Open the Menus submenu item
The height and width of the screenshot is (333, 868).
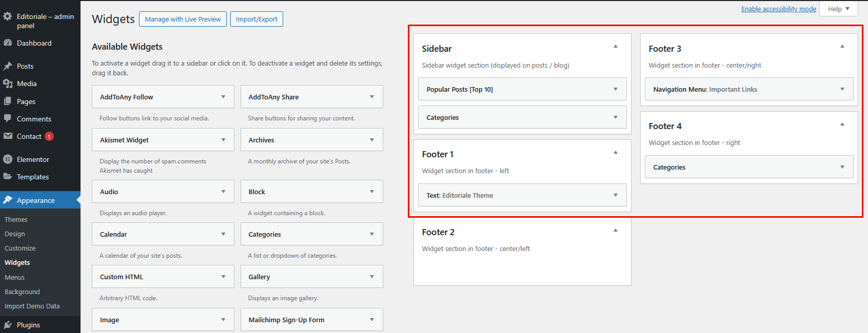[x=14, y=277]
